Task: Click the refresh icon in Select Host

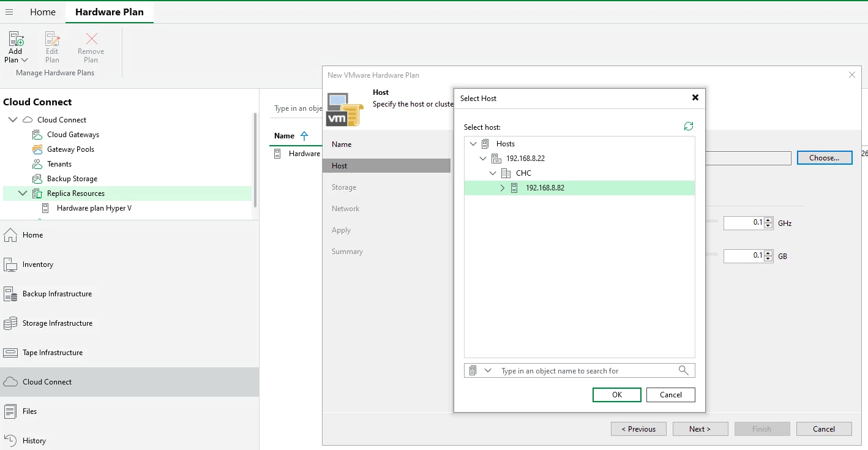Action: 689,126
